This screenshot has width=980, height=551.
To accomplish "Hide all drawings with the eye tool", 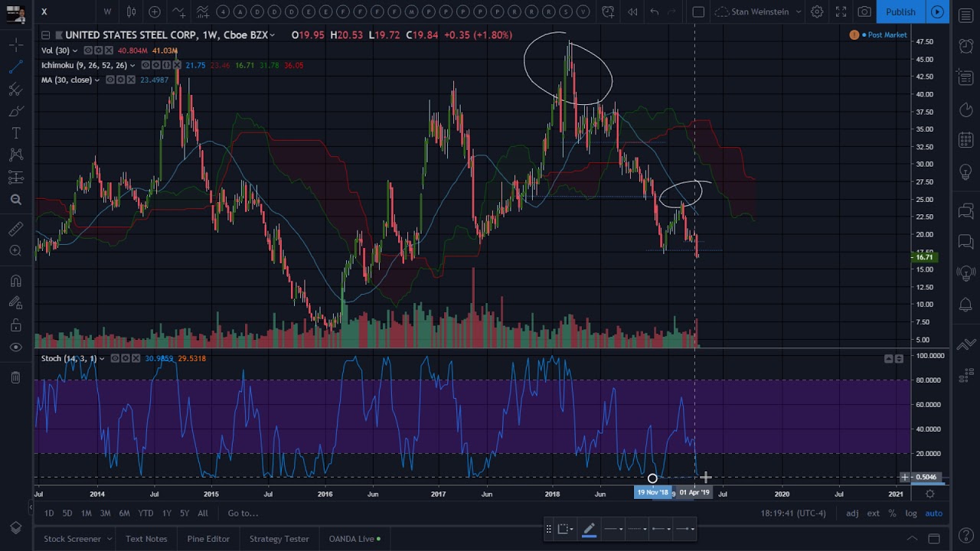I will (15, 347).
